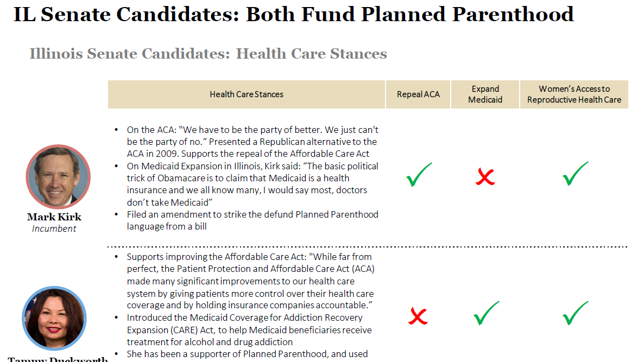Click Duckworth's green Women's Access checkmark
The width and height of the screenshot is (644, 362).
[x=575, y=314]
